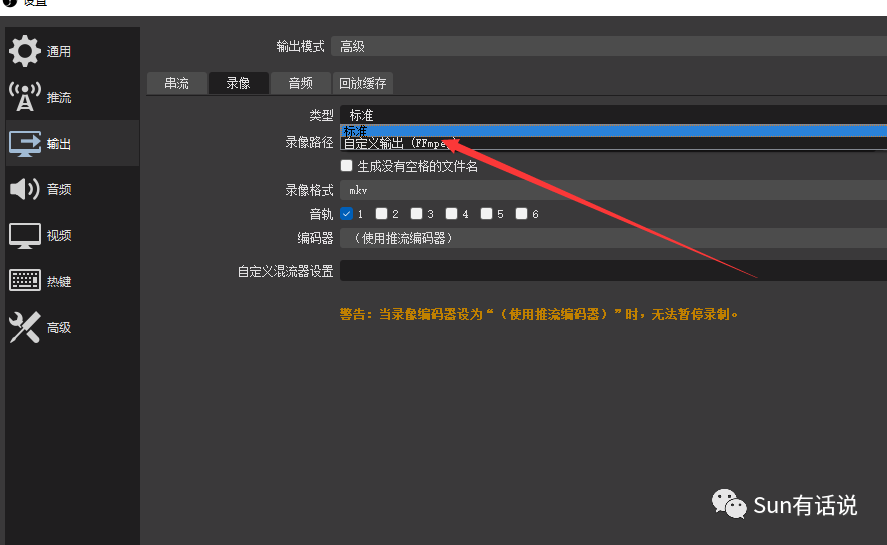
Task: Enable audio track 4 checkbox
Action: click(451, 213)
